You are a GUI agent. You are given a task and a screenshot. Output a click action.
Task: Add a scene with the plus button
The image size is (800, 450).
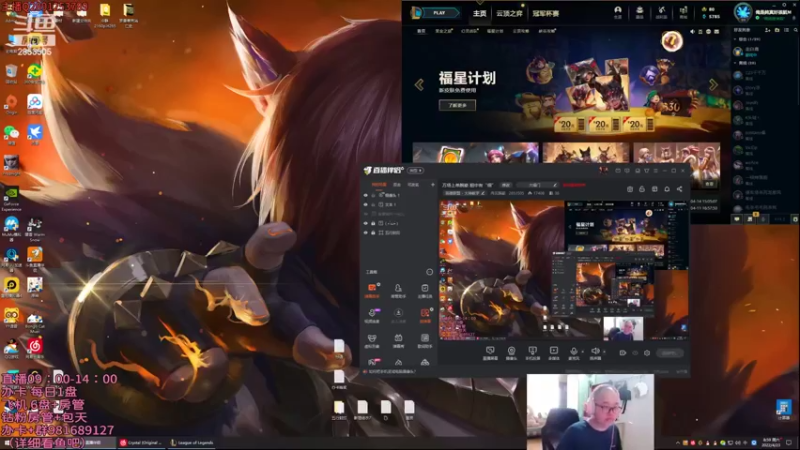point(433,185)
